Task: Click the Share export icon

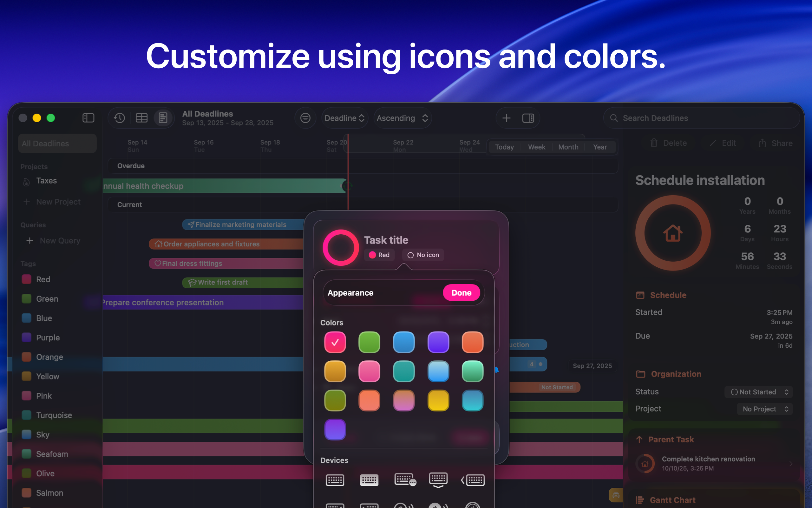Action: click(762, 143)
